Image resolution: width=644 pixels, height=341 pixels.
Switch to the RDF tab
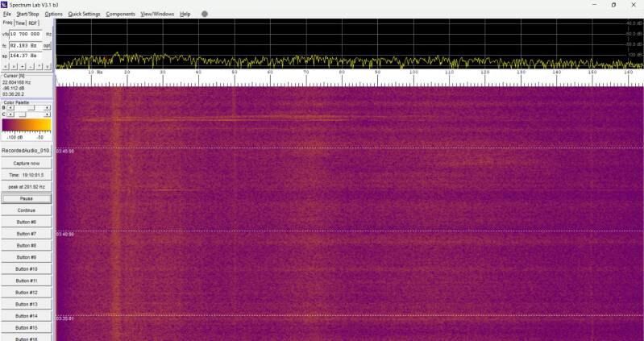33,23
